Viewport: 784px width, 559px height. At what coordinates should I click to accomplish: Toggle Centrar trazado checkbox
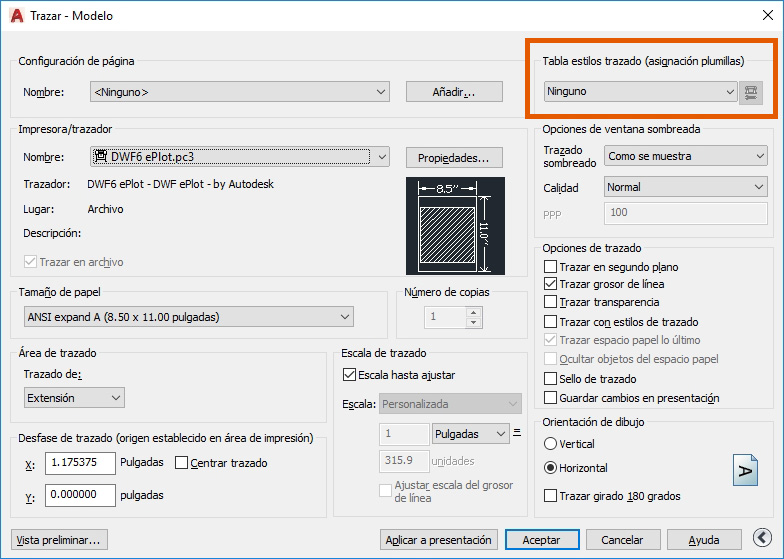(182, 463)
